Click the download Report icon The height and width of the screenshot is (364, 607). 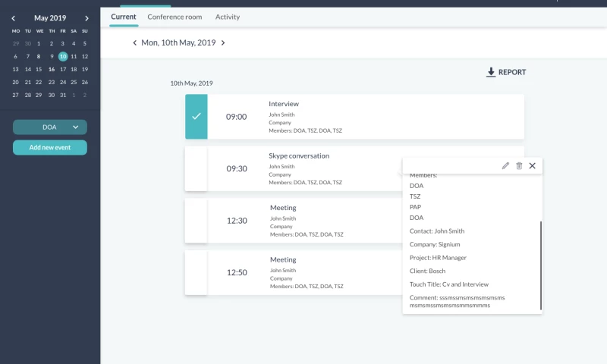coord(491,72)
